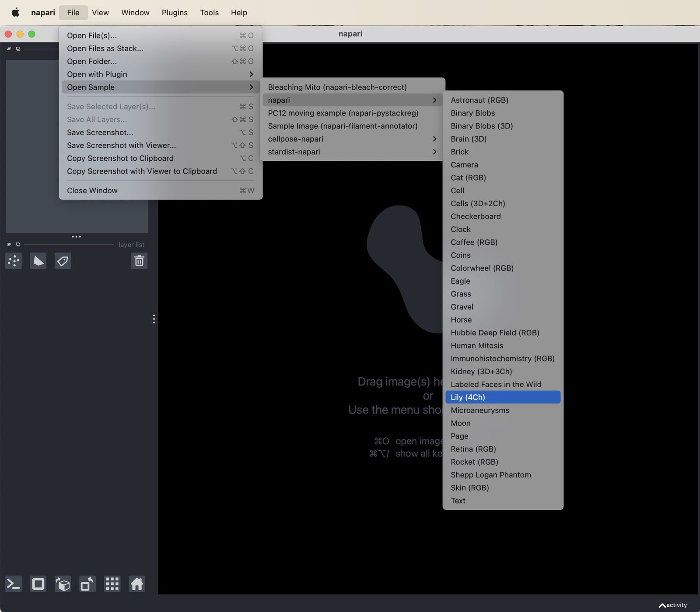
Task: Load the Brain (3D) sample
Action: click(x=503, y=139)
